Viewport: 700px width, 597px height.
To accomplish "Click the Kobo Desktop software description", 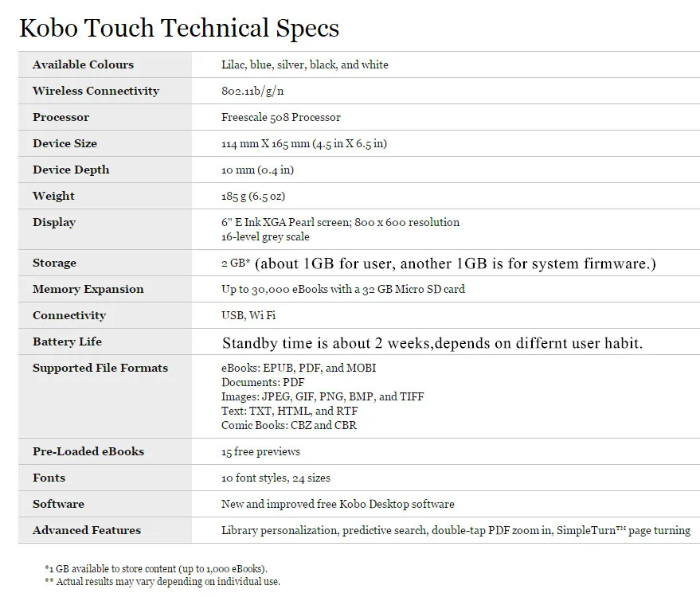I will [x=338, y=504].
